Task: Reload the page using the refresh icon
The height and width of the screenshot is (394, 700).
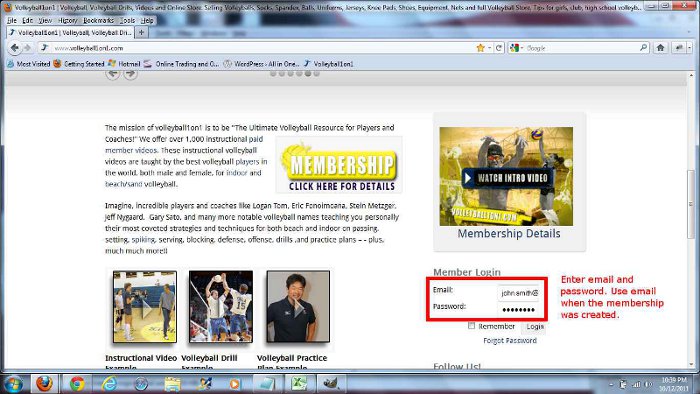Action: pyautogui.click(x=499, y=48)
